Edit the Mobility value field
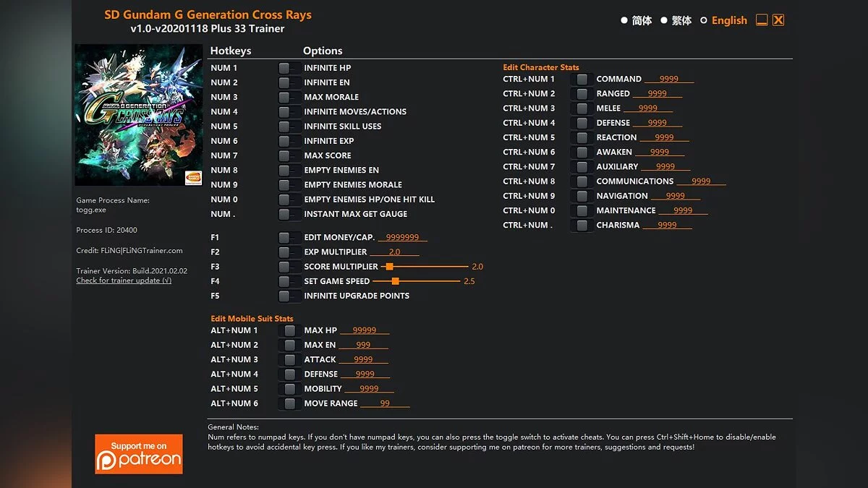This screenshot has width=868, height=488. [369, 389]
